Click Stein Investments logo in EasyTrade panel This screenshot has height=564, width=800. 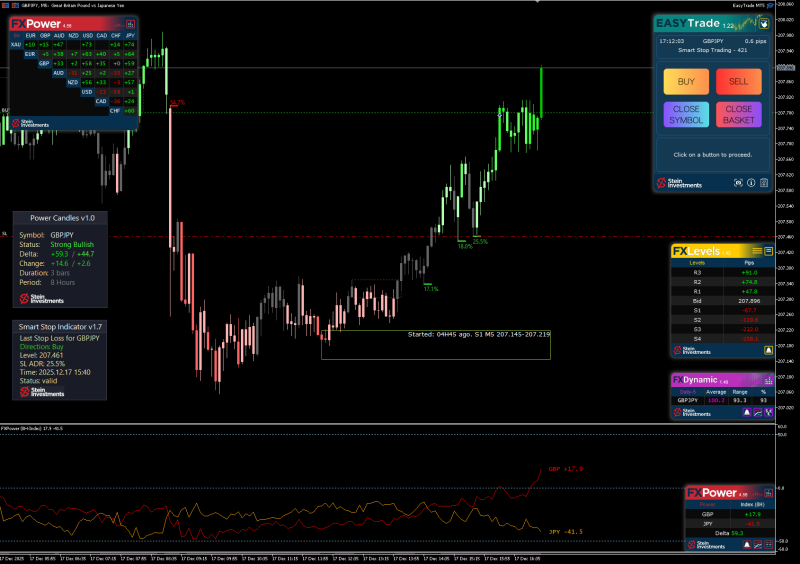679,183
